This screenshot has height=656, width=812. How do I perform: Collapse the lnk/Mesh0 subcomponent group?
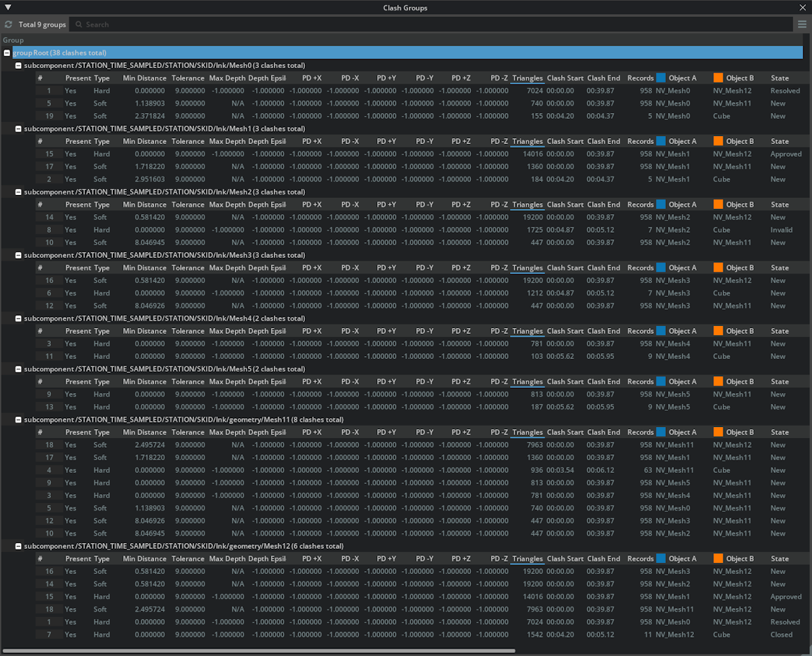pyautogui.click(x=19, y=66)
